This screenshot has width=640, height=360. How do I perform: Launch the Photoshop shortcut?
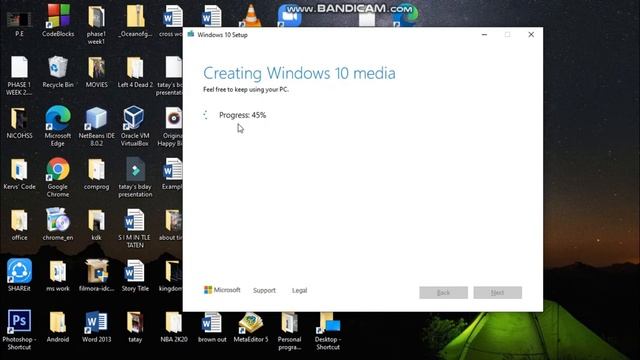pyautogui.click(x=19, y=330)
